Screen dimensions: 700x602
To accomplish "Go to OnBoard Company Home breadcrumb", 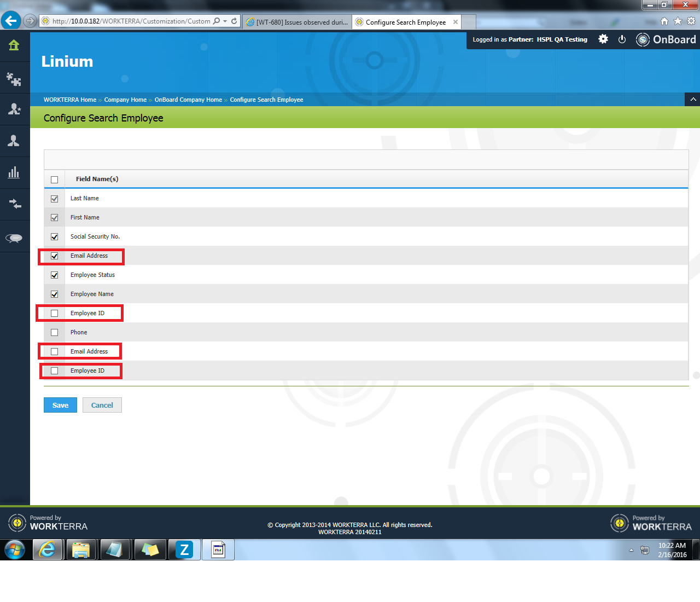I will (188, 100).
